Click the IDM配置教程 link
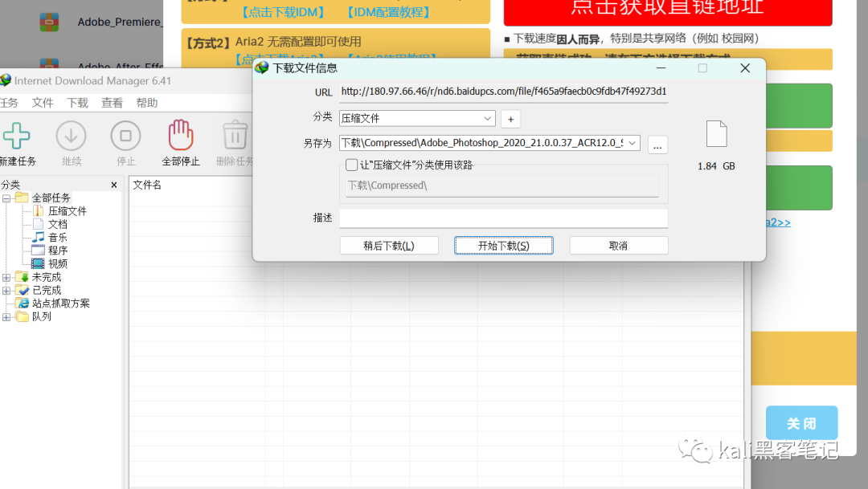The image size is (868, 489). (x=389, y=12)
